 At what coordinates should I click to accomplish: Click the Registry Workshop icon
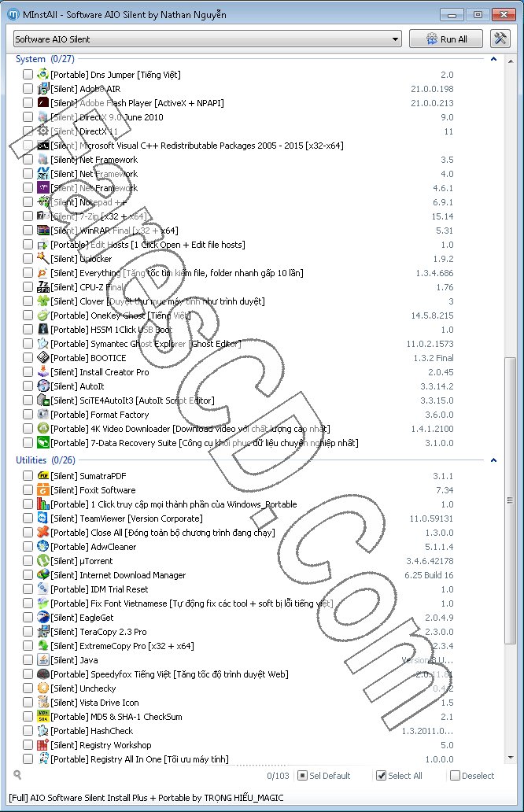43,744
